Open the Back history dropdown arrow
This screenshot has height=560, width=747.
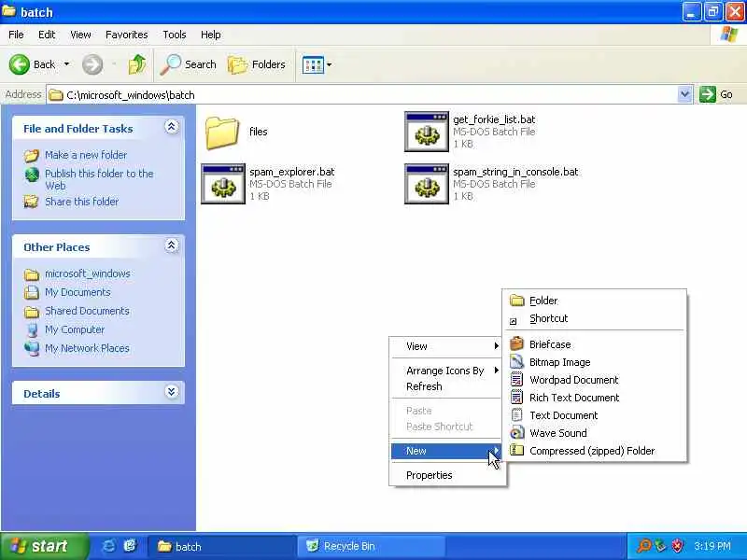(x=66, y=64)
